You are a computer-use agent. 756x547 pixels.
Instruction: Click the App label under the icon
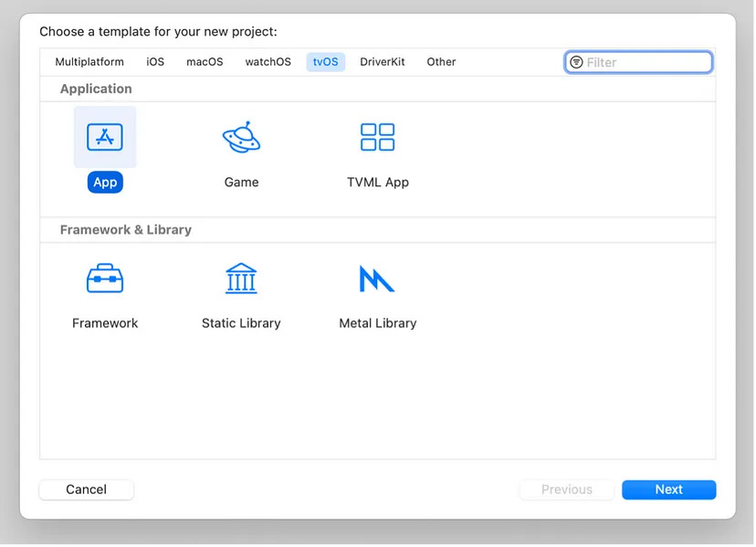point(105,183)
